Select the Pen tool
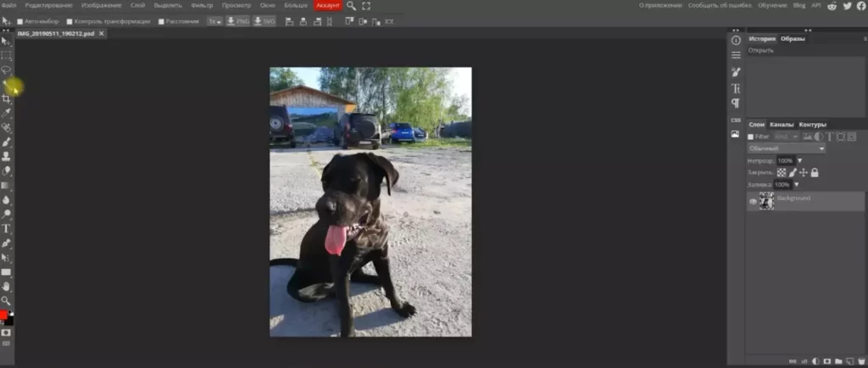 pos(6,243)
